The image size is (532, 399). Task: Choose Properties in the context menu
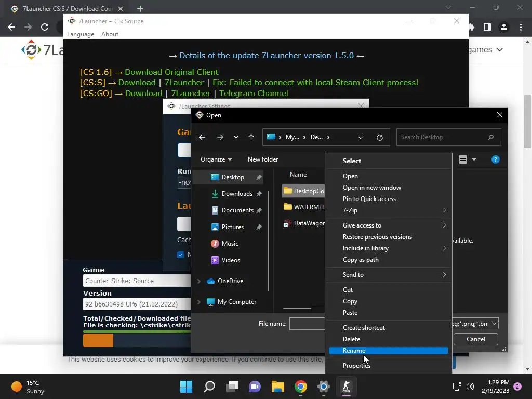(x=389, y=366)
